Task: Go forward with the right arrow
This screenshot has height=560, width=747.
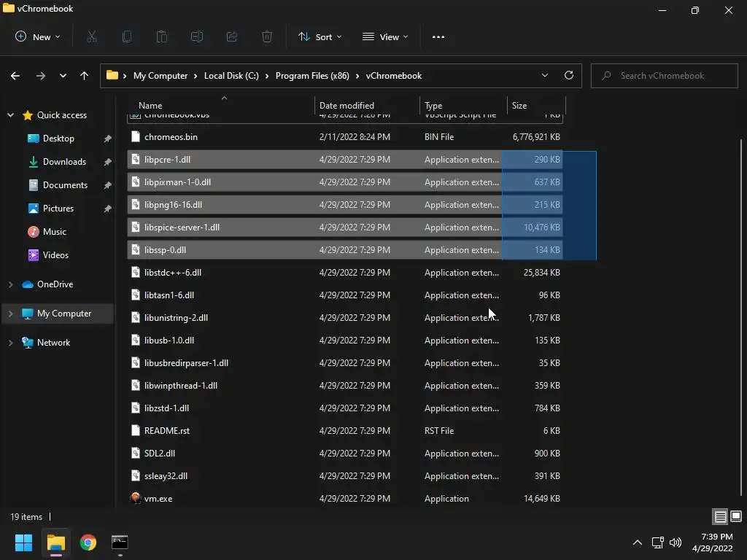Action: pyautogui.click(x=41, y=76)
